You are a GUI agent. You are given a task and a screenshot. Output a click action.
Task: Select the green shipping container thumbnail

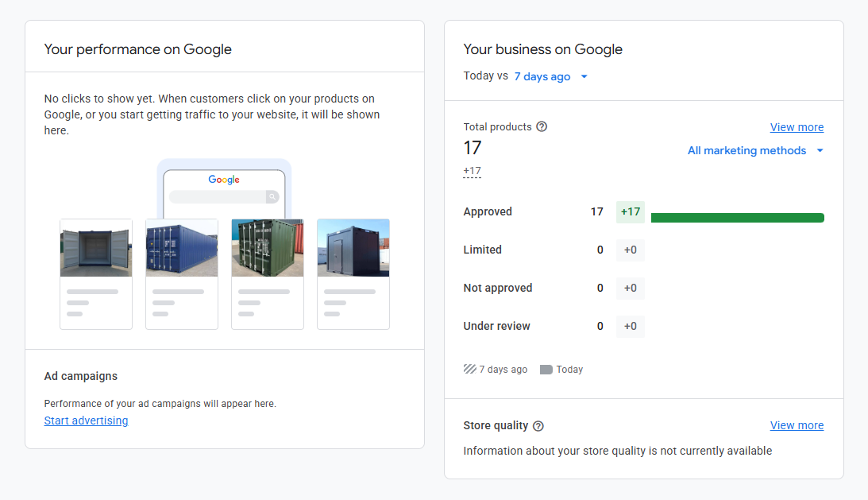coord(268,248)
